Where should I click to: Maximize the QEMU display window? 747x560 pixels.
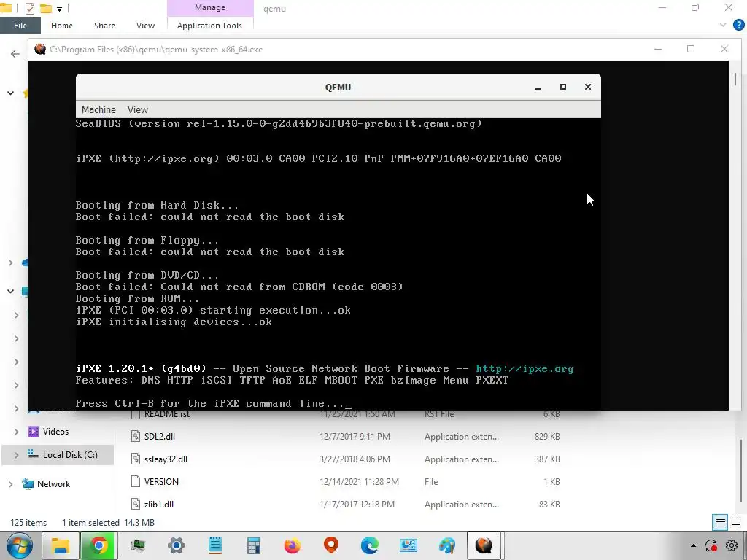563,87
